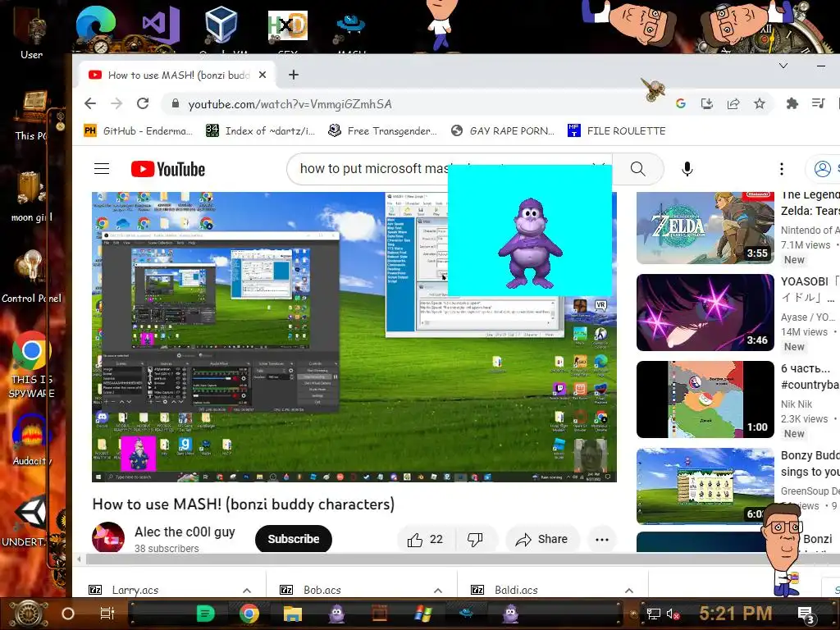Open the Audacity desktop shortcut
This screenshot has width=840, height=630.
pyautogui.click(x=32, y=441)
